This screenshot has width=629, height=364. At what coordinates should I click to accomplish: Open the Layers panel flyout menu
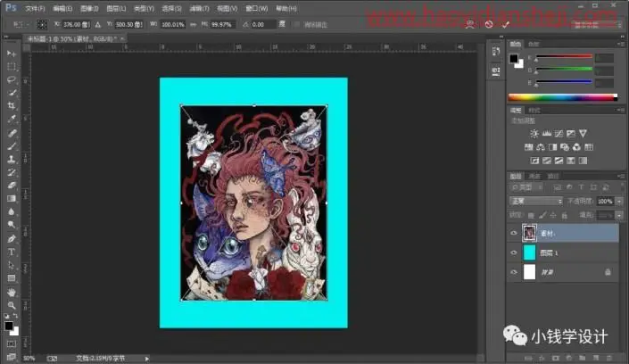pyautogui.click(x=621, y=176)
